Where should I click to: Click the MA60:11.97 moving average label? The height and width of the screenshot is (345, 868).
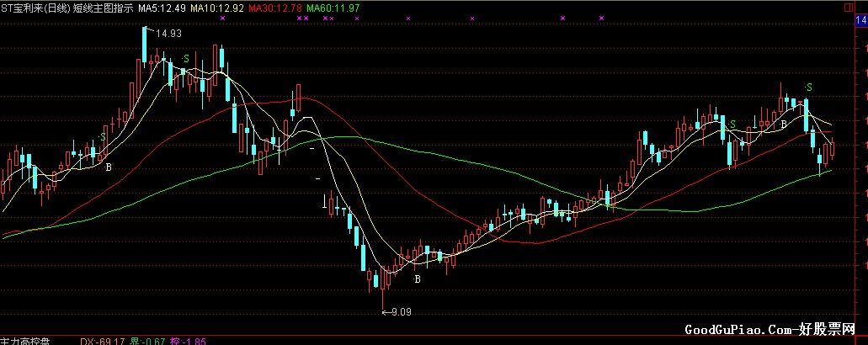pyautogui.click(x=333, y=8)
